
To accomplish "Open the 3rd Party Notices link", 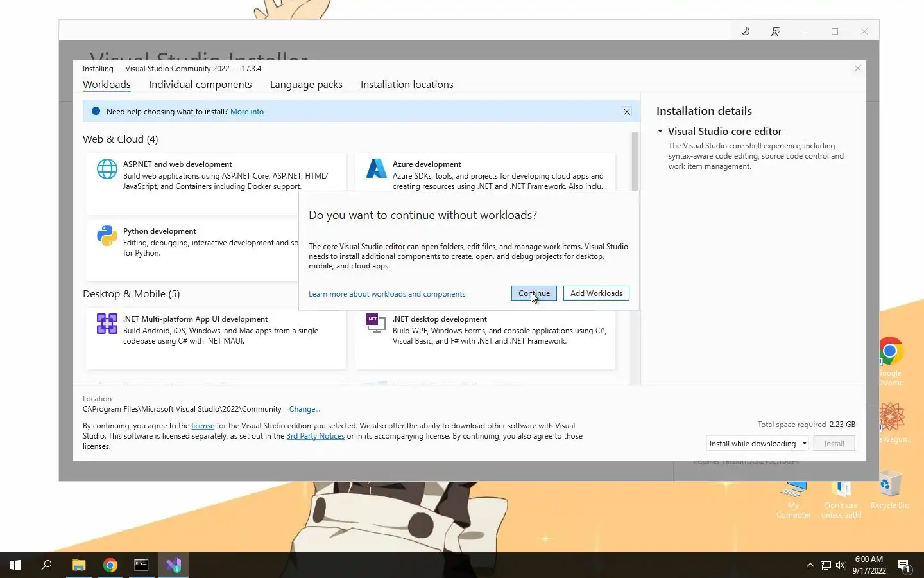I will 315,436.
